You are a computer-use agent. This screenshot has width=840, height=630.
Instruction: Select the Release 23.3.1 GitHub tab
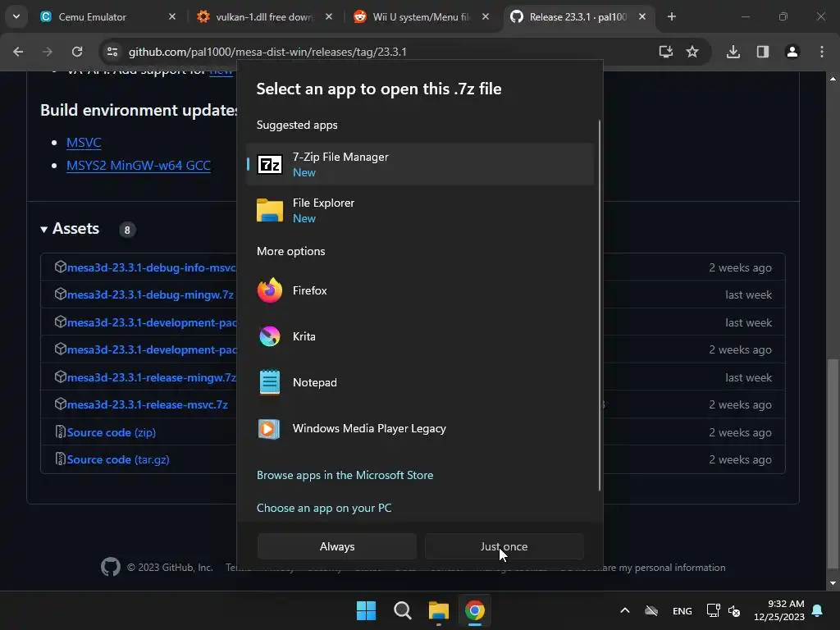point(577,16)
